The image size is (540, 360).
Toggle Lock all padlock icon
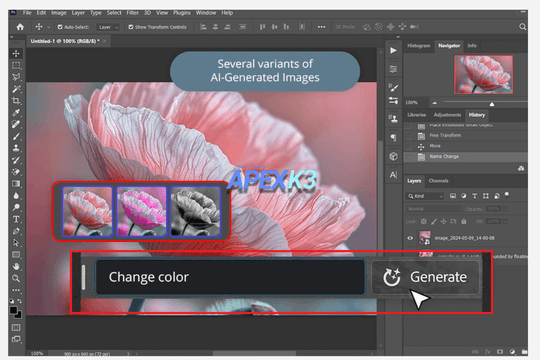click(x=464, y=222)
